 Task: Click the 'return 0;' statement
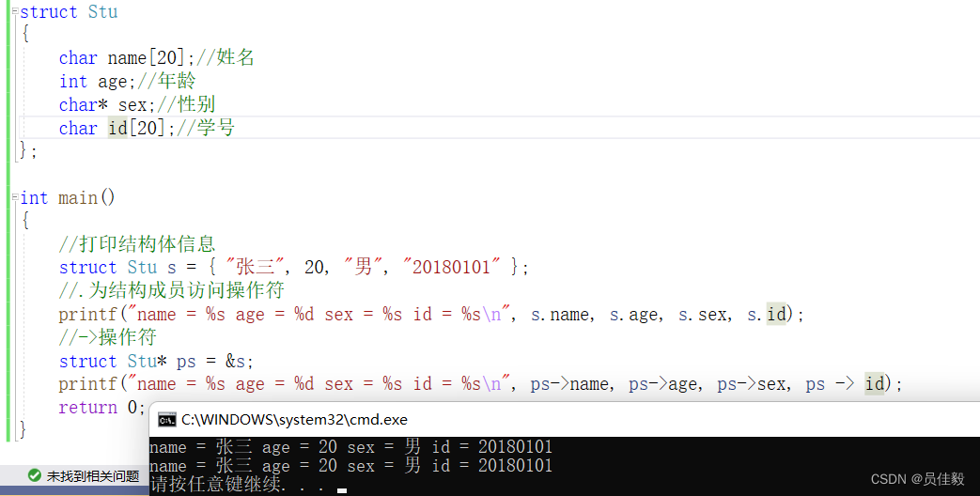pos(101,408)
